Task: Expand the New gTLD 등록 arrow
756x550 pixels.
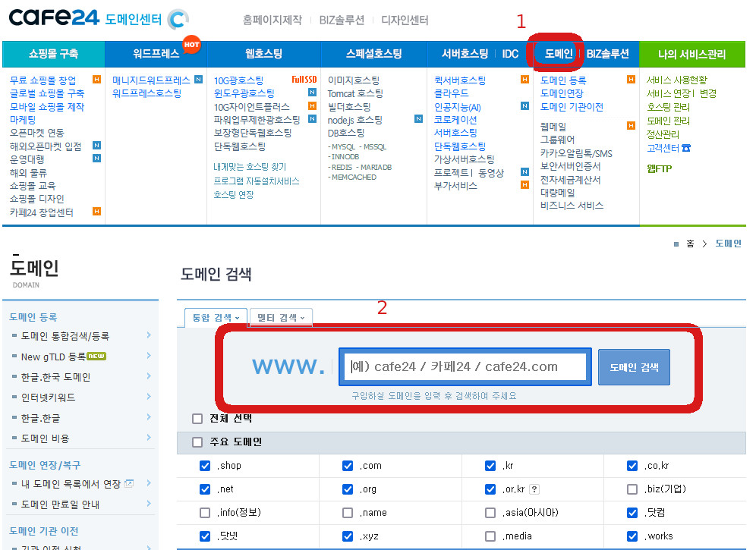Action: coord(149,356)
